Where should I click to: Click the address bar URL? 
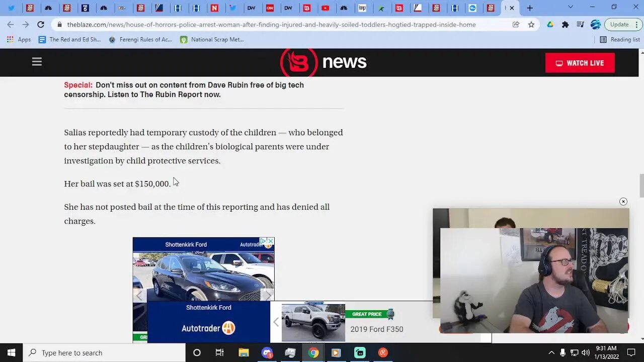(x=271, y=25)
